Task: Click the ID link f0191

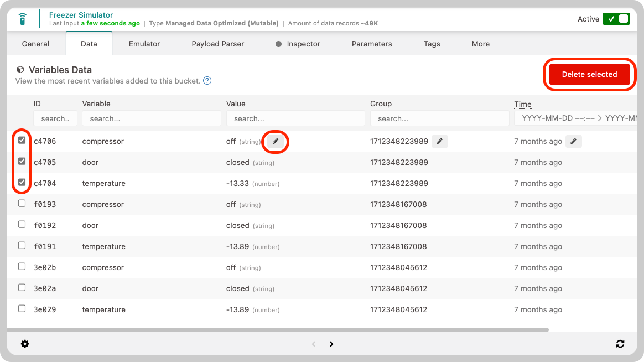Action: pyautogui.click(x=45, y=247)
